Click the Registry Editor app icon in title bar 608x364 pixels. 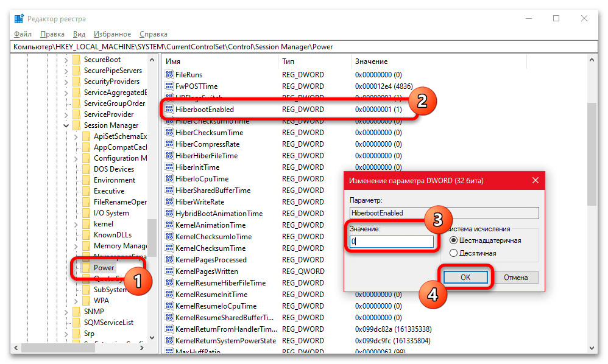[19, 19]
